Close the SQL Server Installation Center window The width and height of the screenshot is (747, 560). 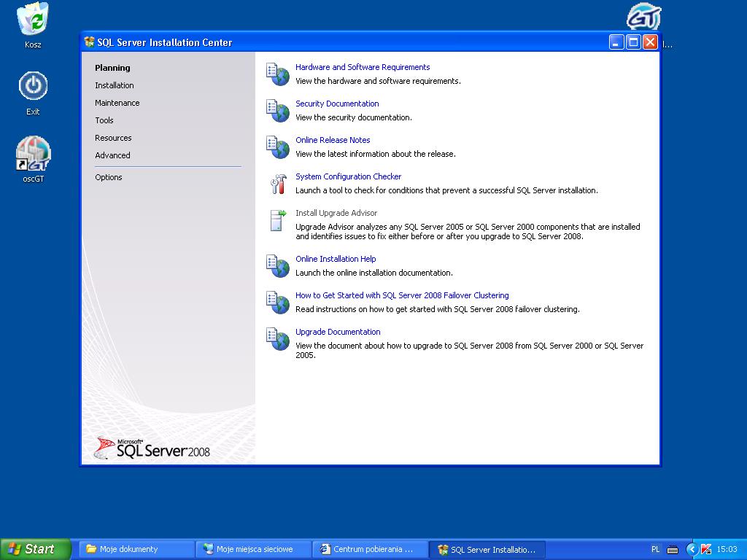coord(650,42)
